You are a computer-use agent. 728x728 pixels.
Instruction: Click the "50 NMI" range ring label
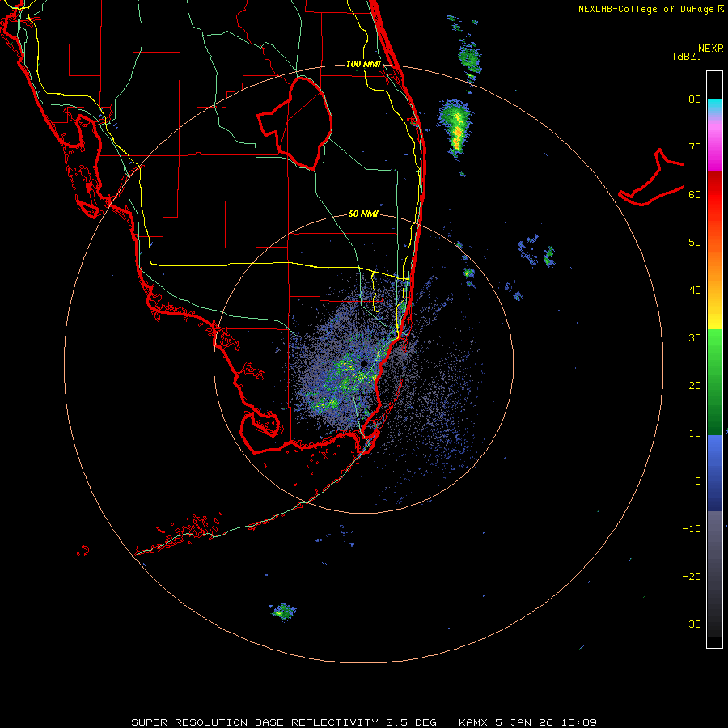click(x=363, y=214)
